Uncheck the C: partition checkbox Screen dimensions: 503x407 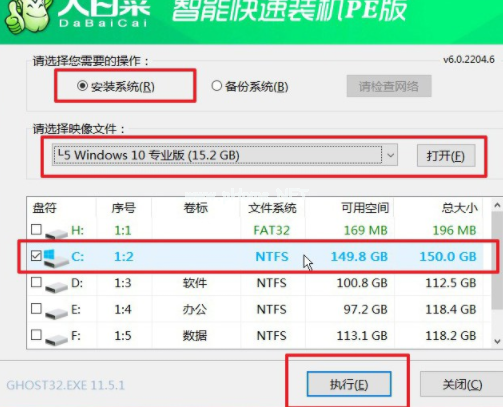pos(36,256)
